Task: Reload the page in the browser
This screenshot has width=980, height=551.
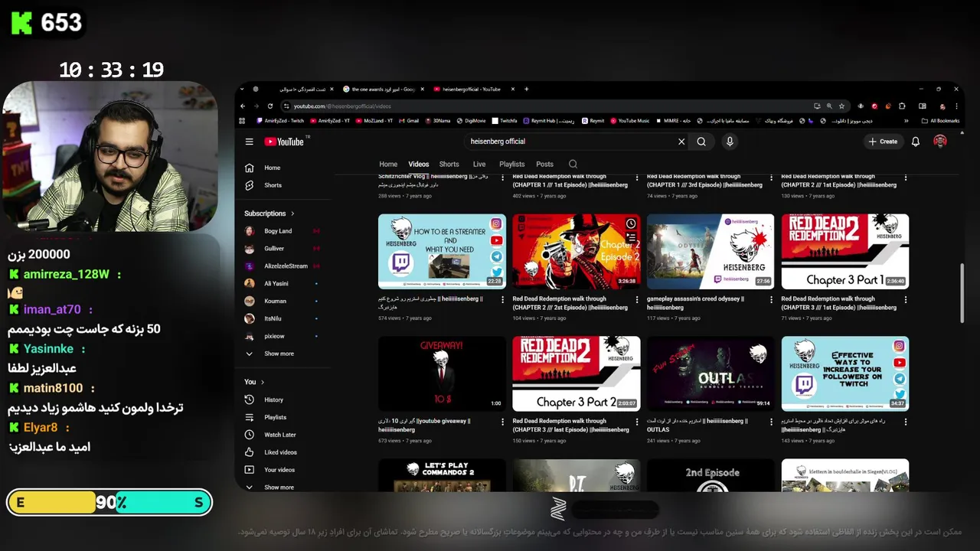Action: (x=269, y=106)
